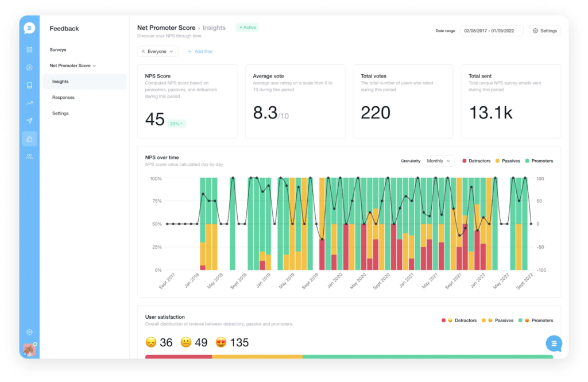This screenshot has height=382, width=588.
Task: Toggle Passives in the NPS over time legend
Action: 508,161
